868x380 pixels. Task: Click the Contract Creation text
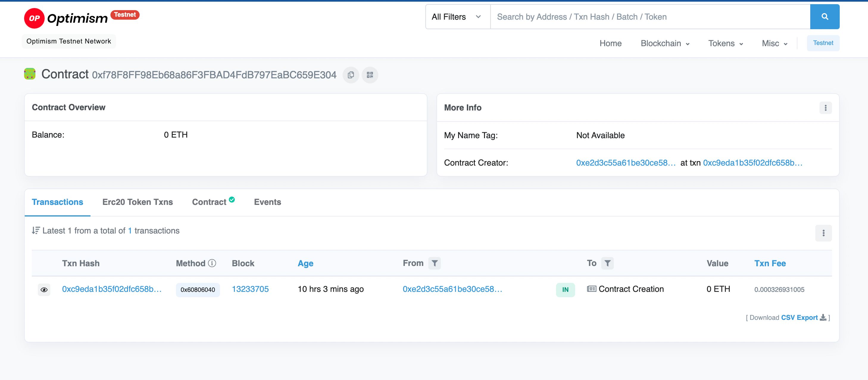pyautogui.click(x=631, y=289)
